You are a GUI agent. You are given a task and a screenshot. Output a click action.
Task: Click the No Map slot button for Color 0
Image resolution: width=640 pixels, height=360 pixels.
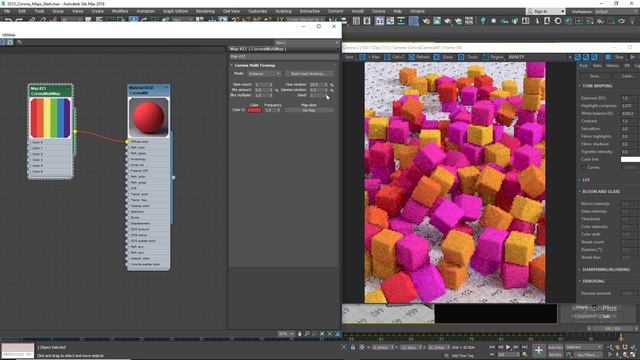click(309, 110)
